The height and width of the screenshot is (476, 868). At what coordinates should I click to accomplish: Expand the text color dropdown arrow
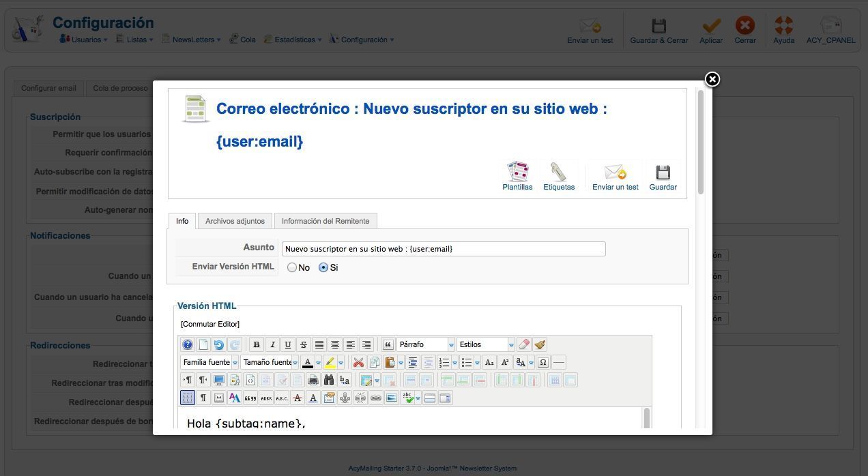pos(318,362)
